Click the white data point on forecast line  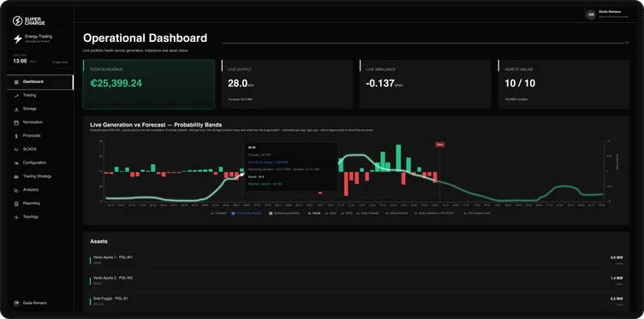pos(241,174)
